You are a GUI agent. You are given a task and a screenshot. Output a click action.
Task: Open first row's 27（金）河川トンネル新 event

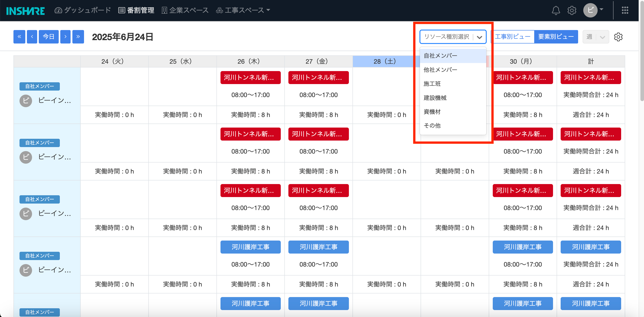pyautogui.click(x=318, y=78)
